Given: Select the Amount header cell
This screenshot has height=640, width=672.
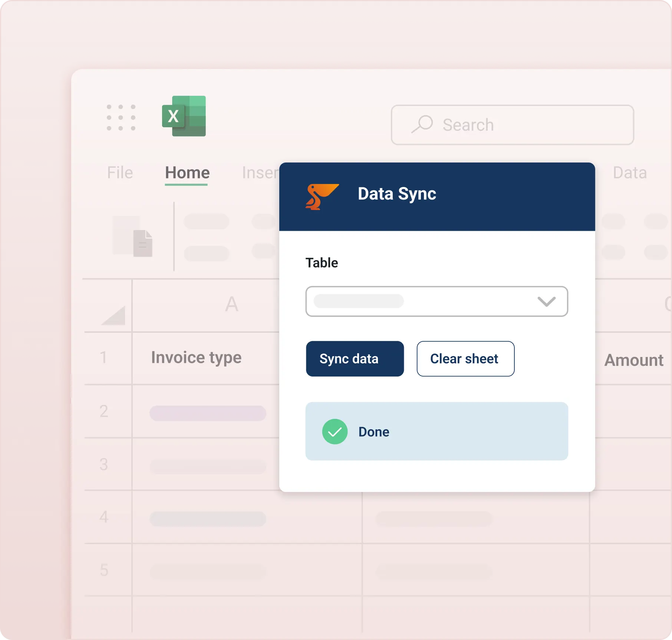Looking at the screenshot, I should 633,360.
